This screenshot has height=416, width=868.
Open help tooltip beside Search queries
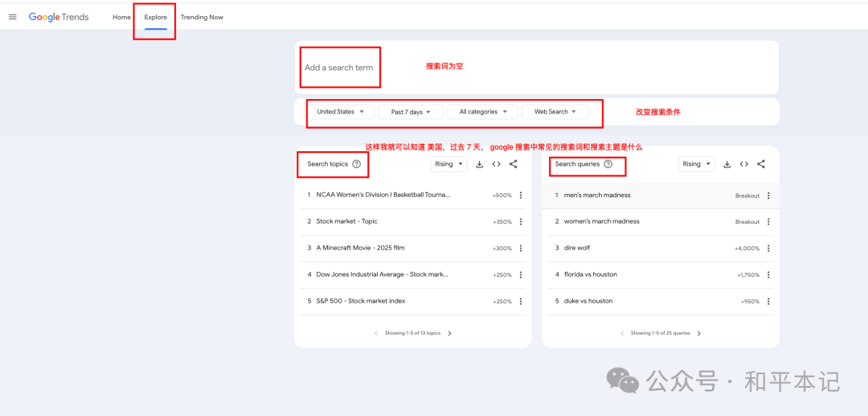click(608, 164)
